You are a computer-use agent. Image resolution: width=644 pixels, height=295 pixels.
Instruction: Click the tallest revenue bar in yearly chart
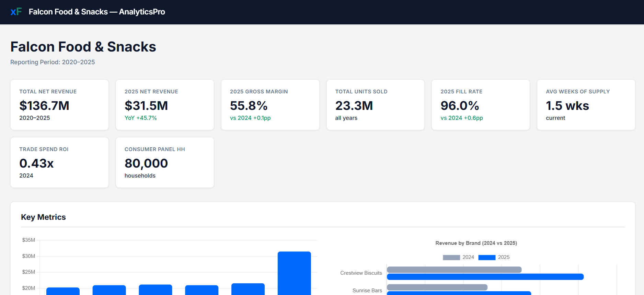click(294, 273)
